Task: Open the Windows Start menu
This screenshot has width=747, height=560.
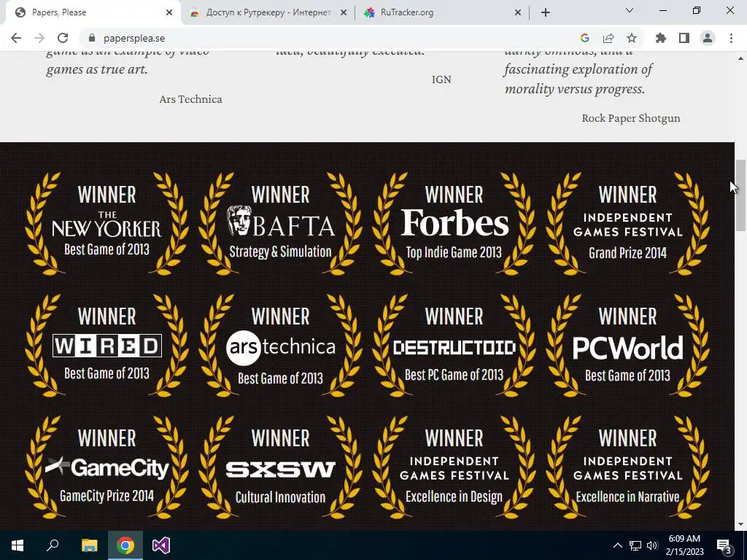Action: 18,545
